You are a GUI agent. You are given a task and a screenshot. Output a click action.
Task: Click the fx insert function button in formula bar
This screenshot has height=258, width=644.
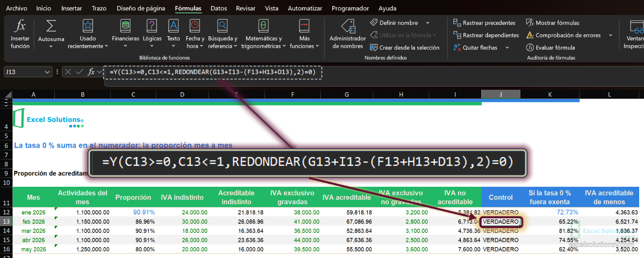coord(91,72)
